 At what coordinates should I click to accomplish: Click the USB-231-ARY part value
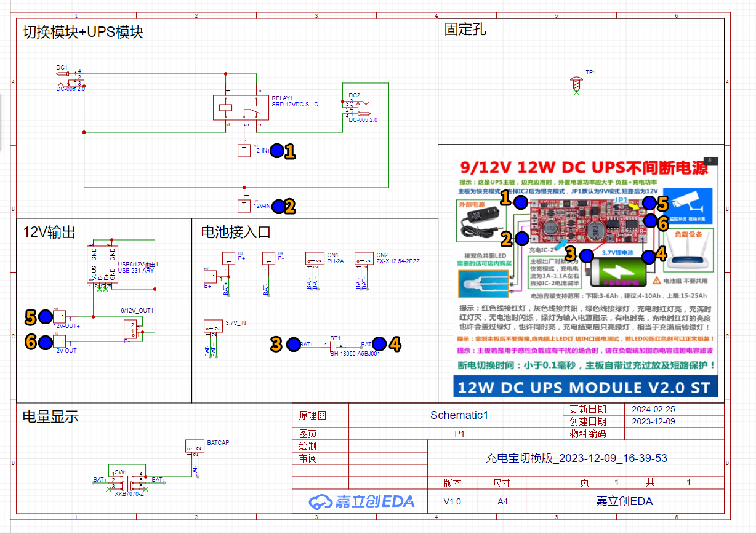click(x=136, y=270)
